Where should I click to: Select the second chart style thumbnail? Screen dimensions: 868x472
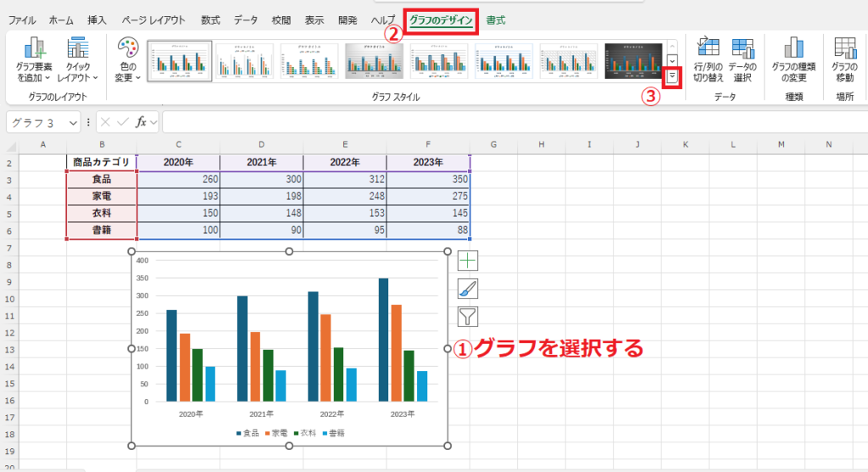pyautogui.click(x=244, y=61)
